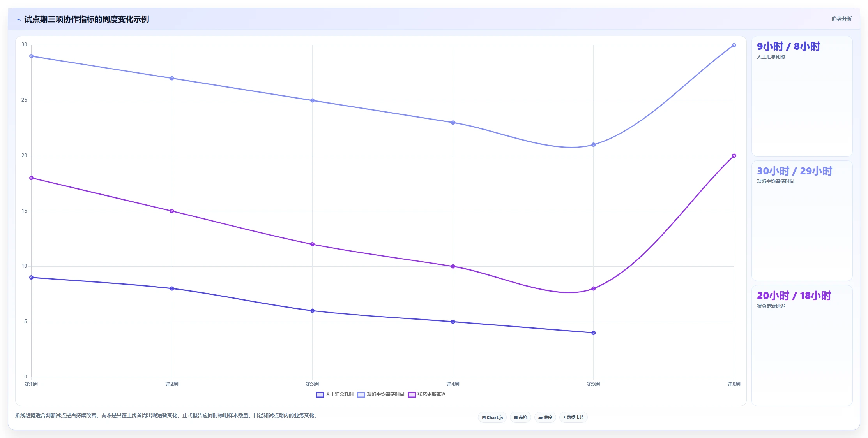Image resolution: width=868 pixels, height=438 pixels.
Task: Click the 第5周 x-axis label
Action: [593, 384]
